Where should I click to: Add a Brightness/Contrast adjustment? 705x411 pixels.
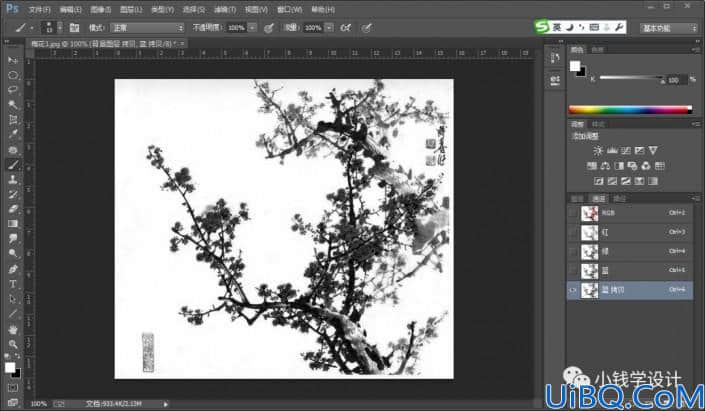(x=598, y=151)
